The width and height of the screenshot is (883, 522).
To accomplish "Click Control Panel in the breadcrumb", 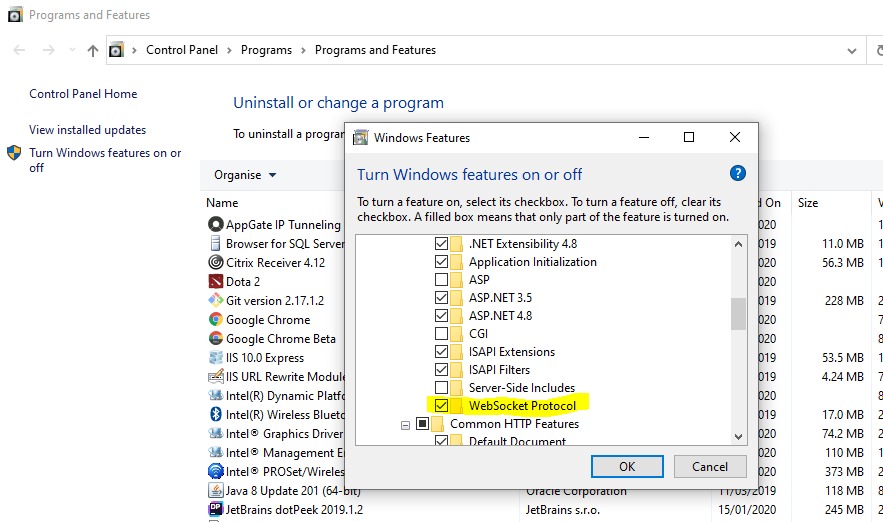I will [x=181, y=50].
